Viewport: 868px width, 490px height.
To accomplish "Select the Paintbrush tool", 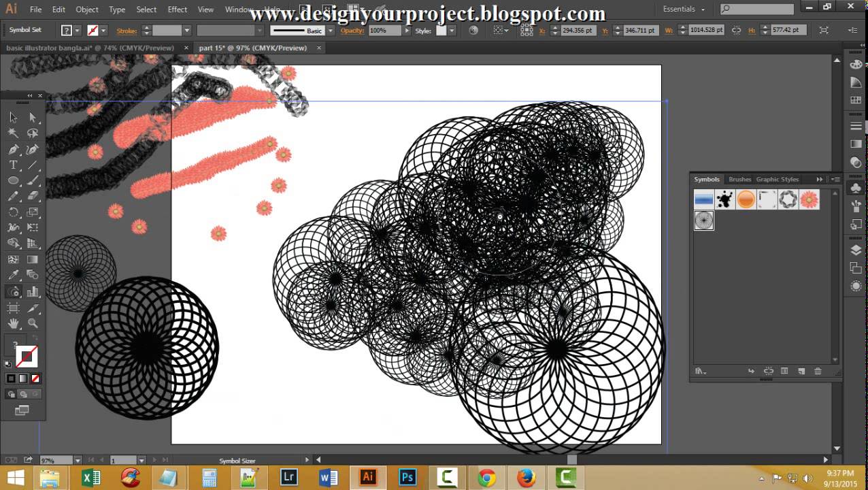I will pyautogui.click(x=32, y=181).
